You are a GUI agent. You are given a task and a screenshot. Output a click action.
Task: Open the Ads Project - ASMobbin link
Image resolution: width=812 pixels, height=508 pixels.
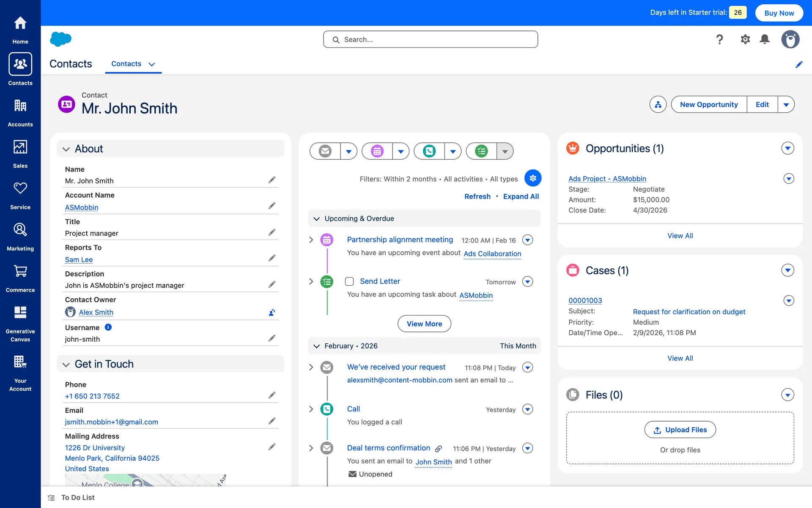click(x=607, y=179)
